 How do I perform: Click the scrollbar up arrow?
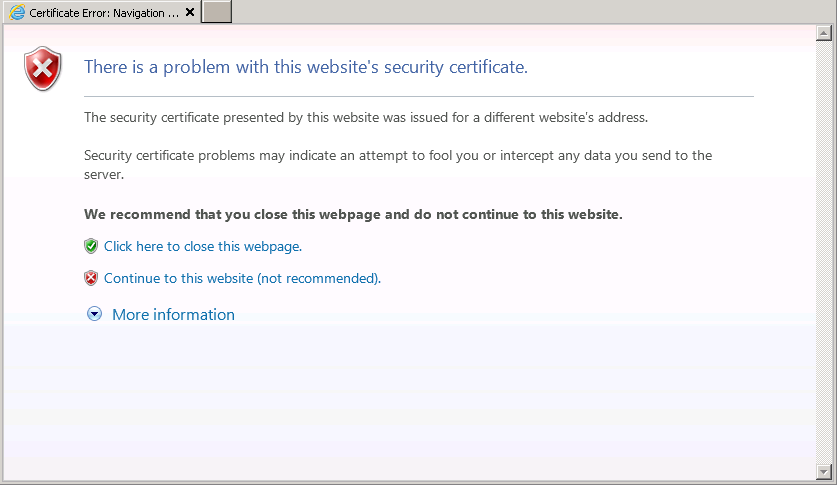pos(824,33)
